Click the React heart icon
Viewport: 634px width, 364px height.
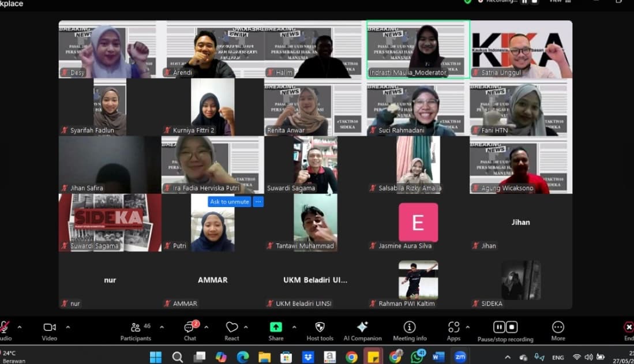pyautogui.click(x=231, y=328)
